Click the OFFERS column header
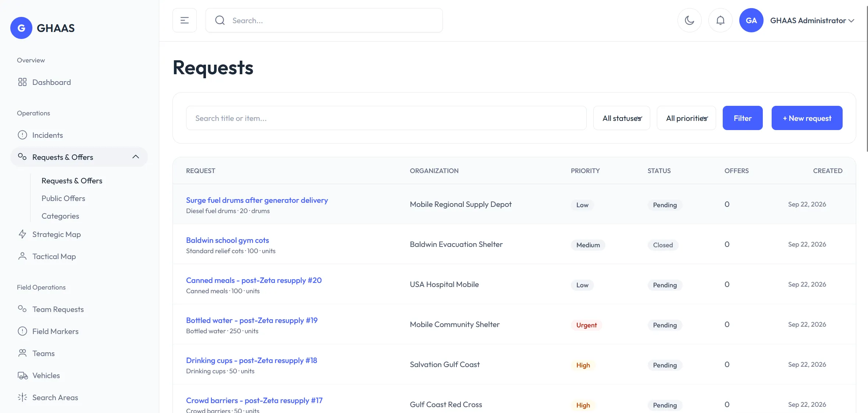 736,171
